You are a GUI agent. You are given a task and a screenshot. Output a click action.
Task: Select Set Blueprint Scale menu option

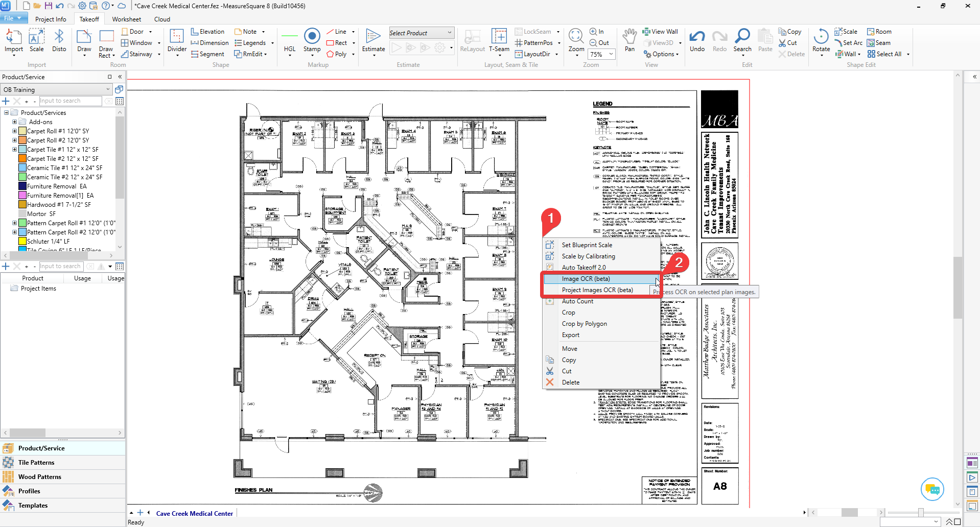pyautogui.click(x=587, y=245)
